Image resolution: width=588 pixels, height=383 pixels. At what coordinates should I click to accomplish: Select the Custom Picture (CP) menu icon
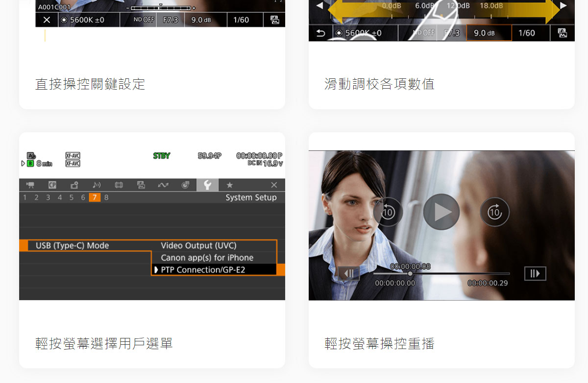coord(51,185)
